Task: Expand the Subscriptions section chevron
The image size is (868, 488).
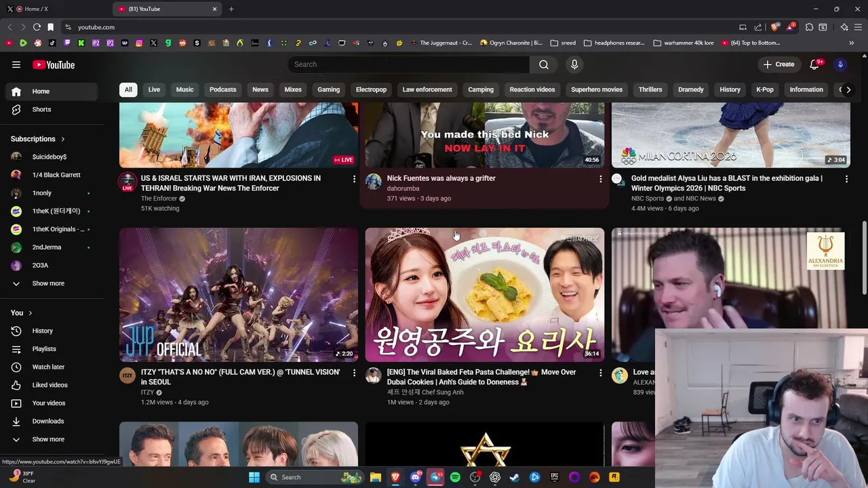Action: 63,139
